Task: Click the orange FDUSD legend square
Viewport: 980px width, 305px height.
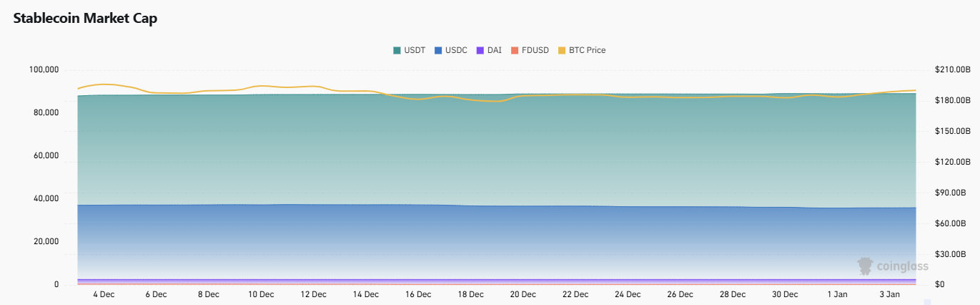Action: (x=515, y=50)
